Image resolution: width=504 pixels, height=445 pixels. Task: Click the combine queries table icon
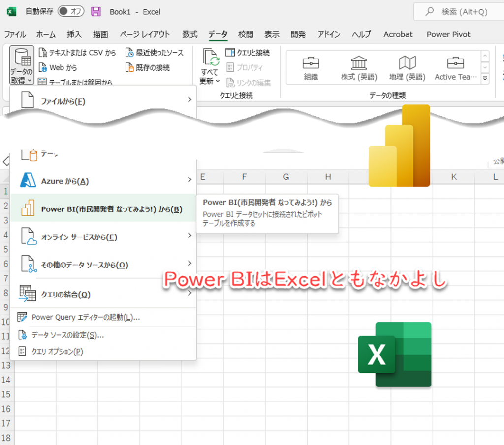point(28,293)
